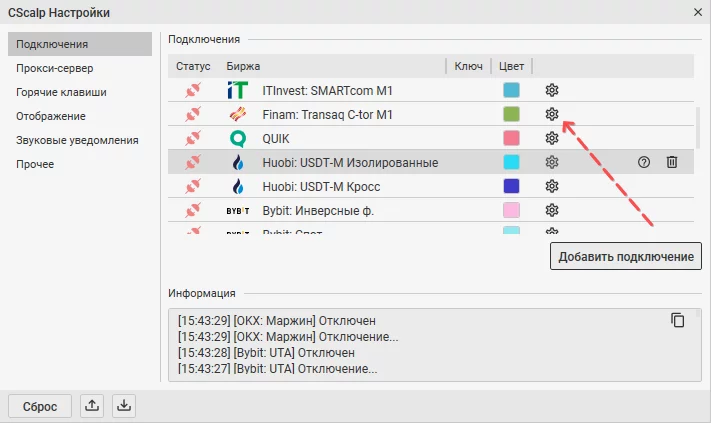This screenshot has width=711, height=423.
Task: Click the download settings icon at bottom
Action: pos(123,406)
